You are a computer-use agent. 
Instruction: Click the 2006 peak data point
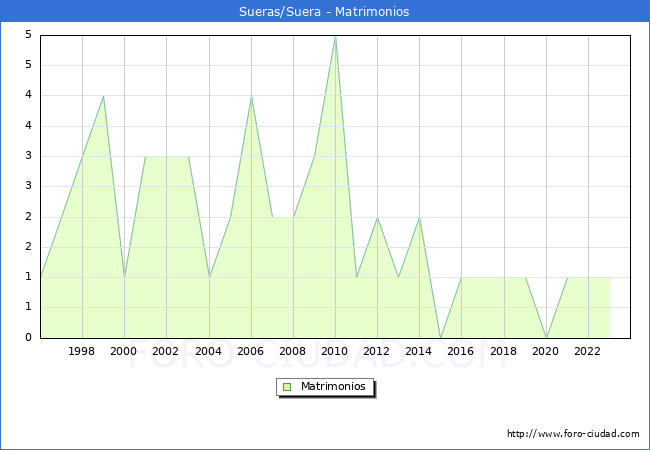tap(251, 97)
